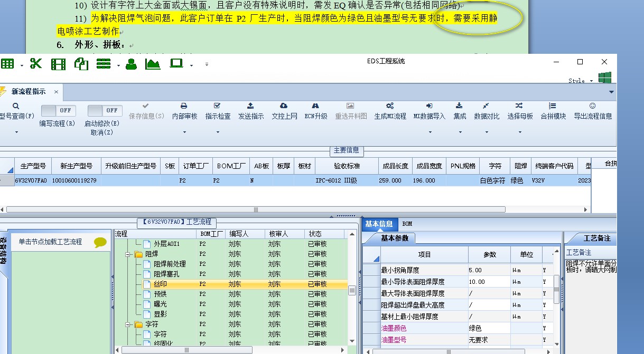Click the Windows-style green logo icon

(x=605, y=78)
